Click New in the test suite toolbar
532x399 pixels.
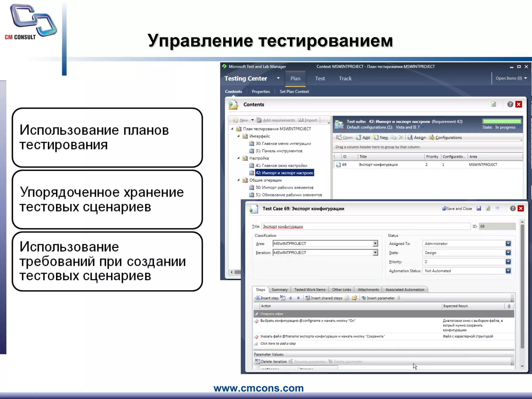tap(381, 137)
